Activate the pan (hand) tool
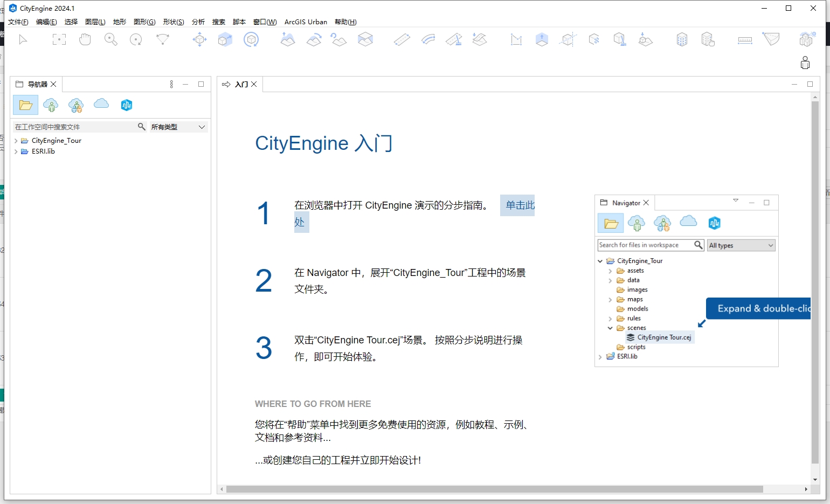The image size is (830, 504). 85,39
